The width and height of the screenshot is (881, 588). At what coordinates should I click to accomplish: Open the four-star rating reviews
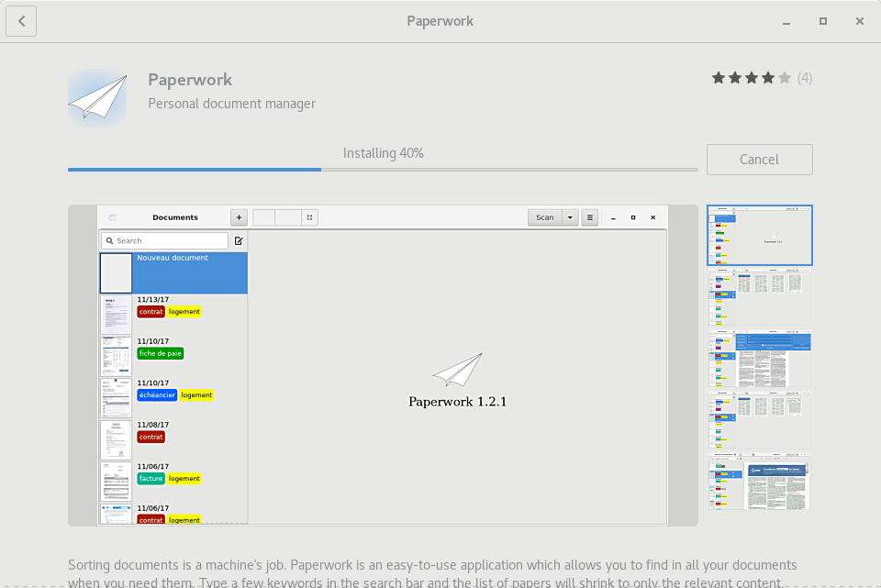[x=752, y=78]
